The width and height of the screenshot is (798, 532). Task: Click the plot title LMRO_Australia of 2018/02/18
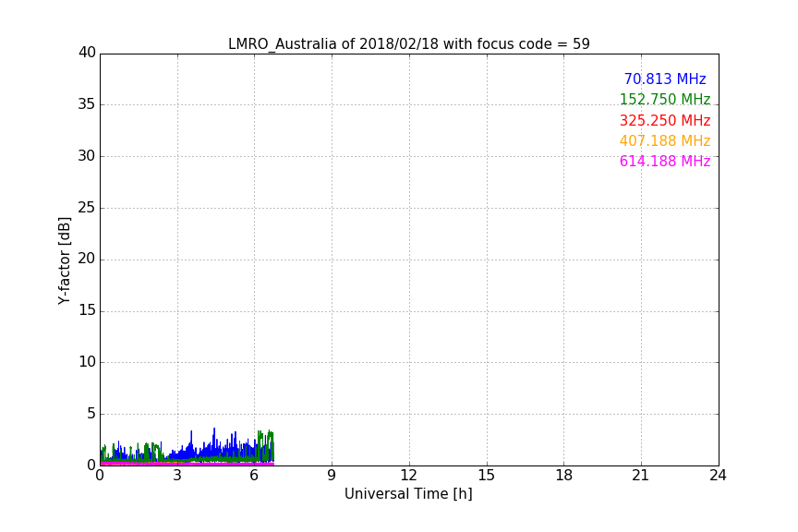[x=408, y=44]
